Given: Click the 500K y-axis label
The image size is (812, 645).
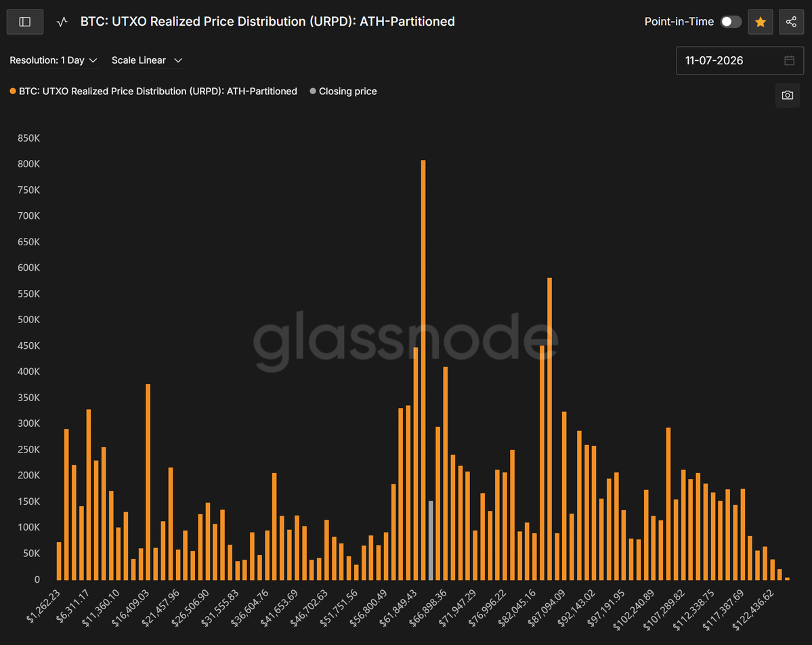Looking at the screenshot, I should coord(28,320).
